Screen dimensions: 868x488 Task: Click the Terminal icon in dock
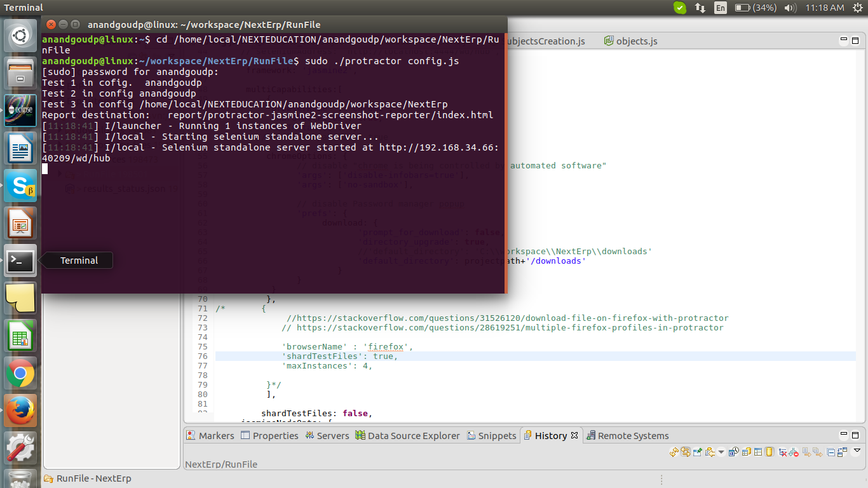(x=21, y=261)
